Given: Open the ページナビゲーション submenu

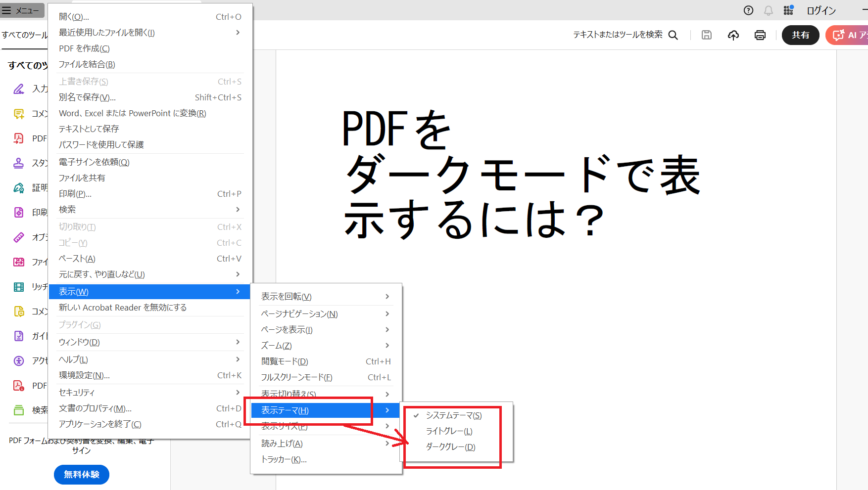Looking at the screenshot, I should (299, 313).
